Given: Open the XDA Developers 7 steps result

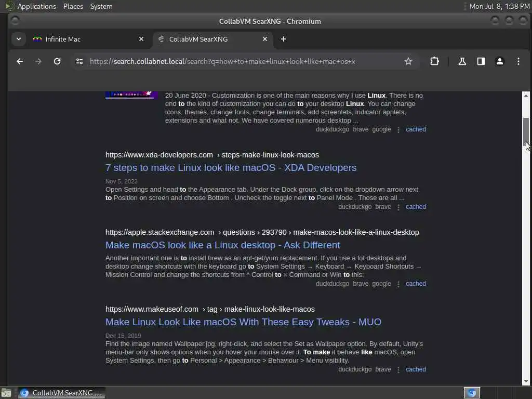Looking at the screenshot, I should 231,168.
